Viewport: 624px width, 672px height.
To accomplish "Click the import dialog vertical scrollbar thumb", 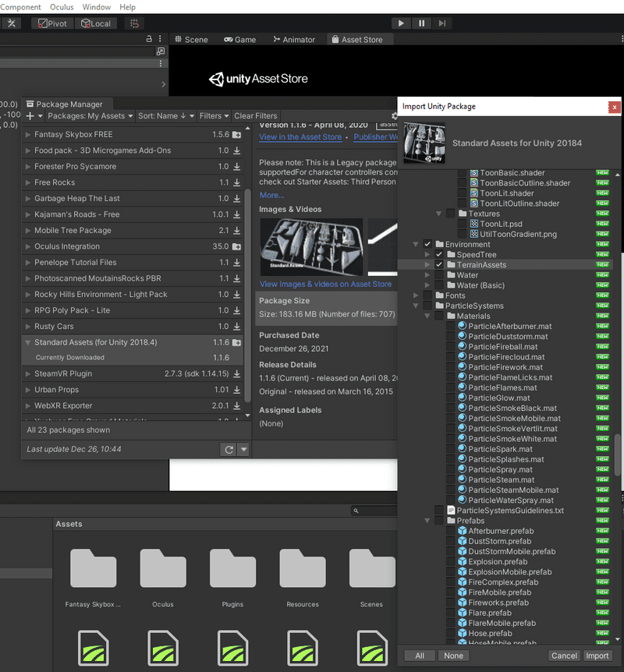I will (x=617, y=455).
